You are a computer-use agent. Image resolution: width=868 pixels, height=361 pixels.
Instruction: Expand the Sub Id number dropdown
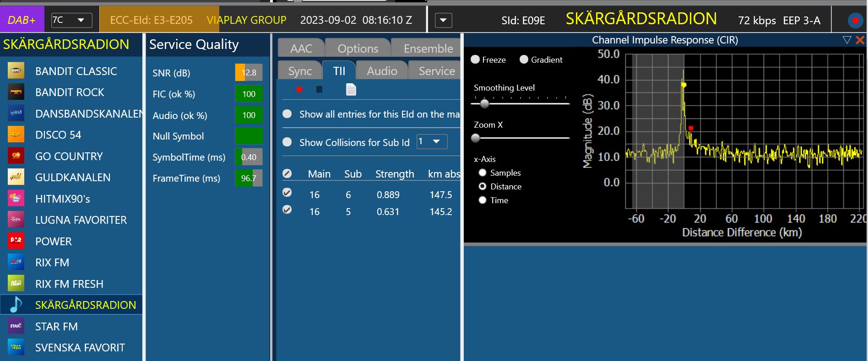pyautogui.click(x=431, y=142)
